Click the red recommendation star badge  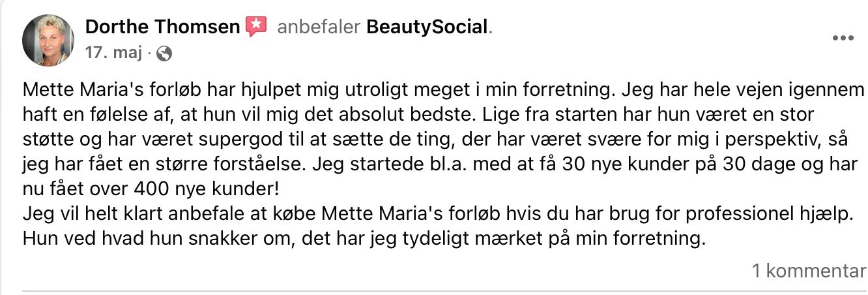click(x=255, y=27)
